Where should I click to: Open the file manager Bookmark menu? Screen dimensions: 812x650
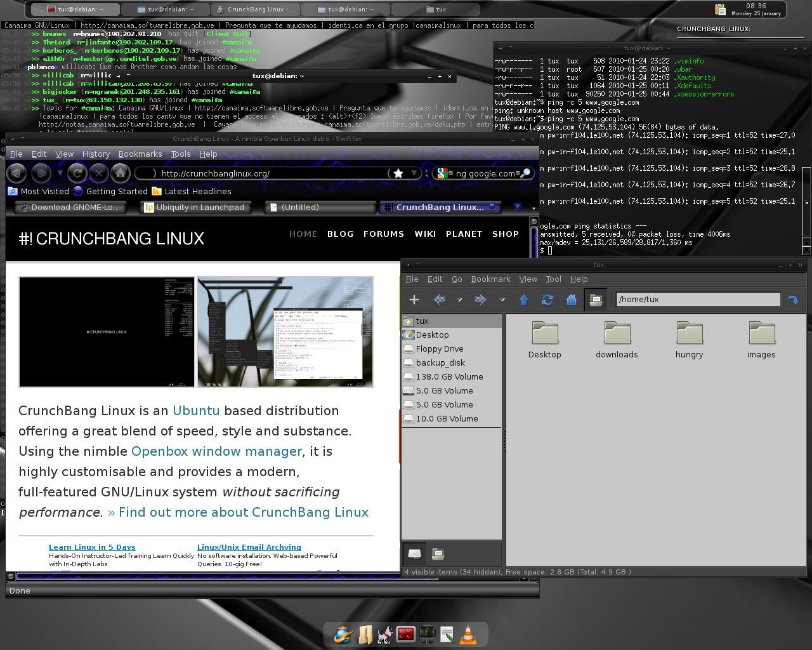coord(490,279)
